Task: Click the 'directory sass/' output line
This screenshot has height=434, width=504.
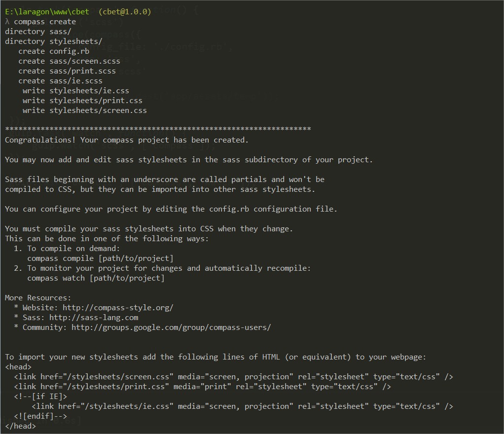Action: pyautogui.click(x=38, y=32)
